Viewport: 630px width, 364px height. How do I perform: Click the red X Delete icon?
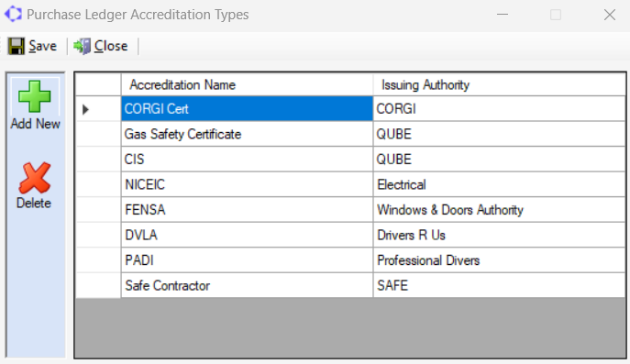(x=35, y=178)
